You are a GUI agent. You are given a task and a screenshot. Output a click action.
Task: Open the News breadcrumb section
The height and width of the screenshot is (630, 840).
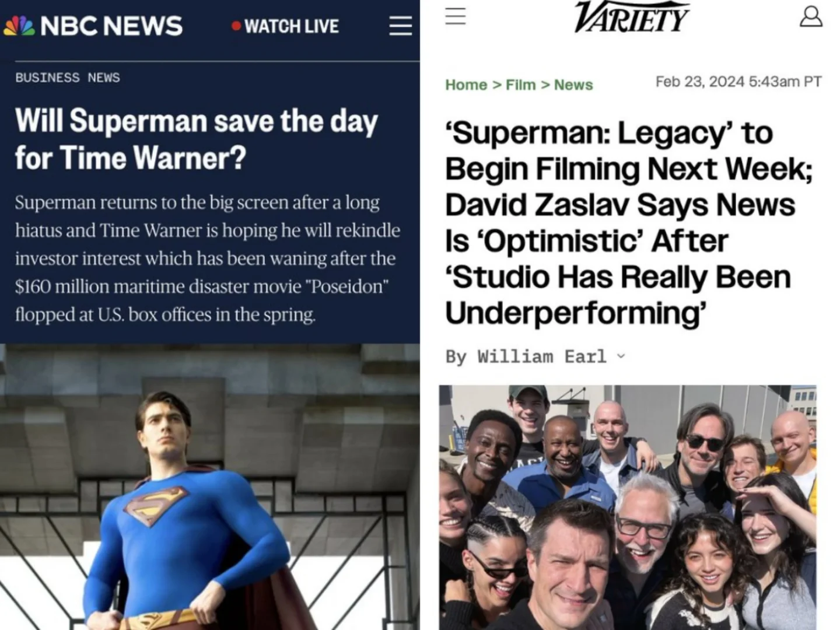[573, 85]
